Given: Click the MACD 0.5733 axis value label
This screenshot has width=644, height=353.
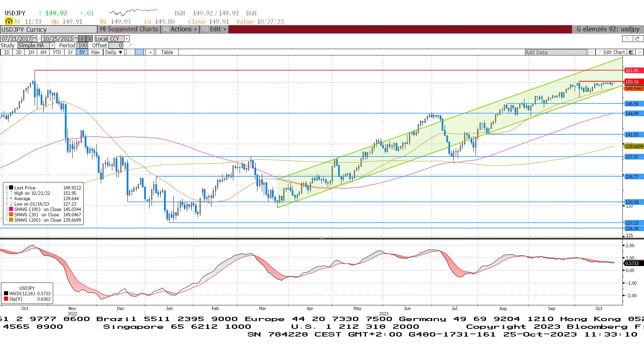Looking at the screenshot, I should 633,263.
